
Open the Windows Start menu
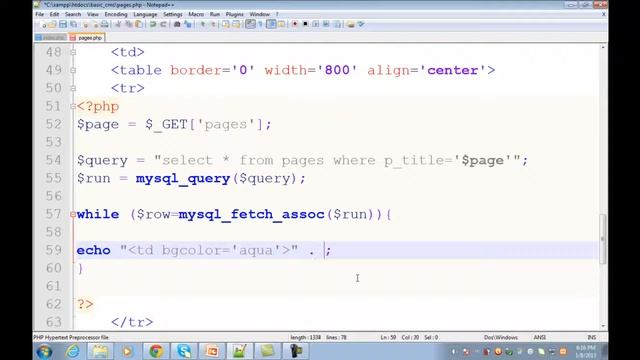(44, 351)
